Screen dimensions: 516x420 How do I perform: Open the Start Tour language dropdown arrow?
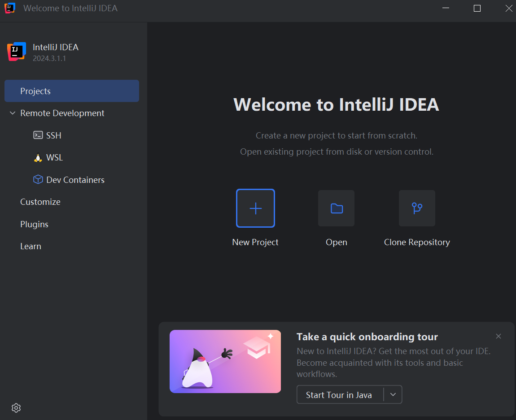pos(393,394)
